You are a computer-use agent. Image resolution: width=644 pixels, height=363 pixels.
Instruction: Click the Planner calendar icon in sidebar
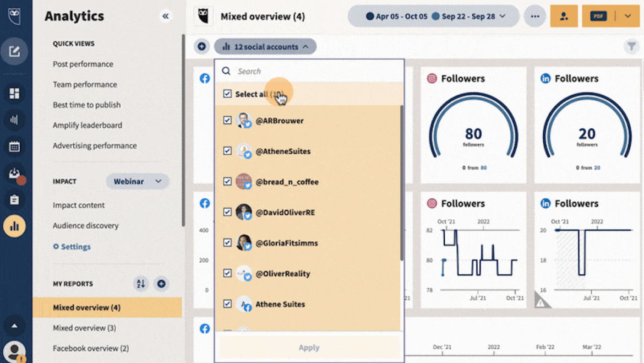15,146
